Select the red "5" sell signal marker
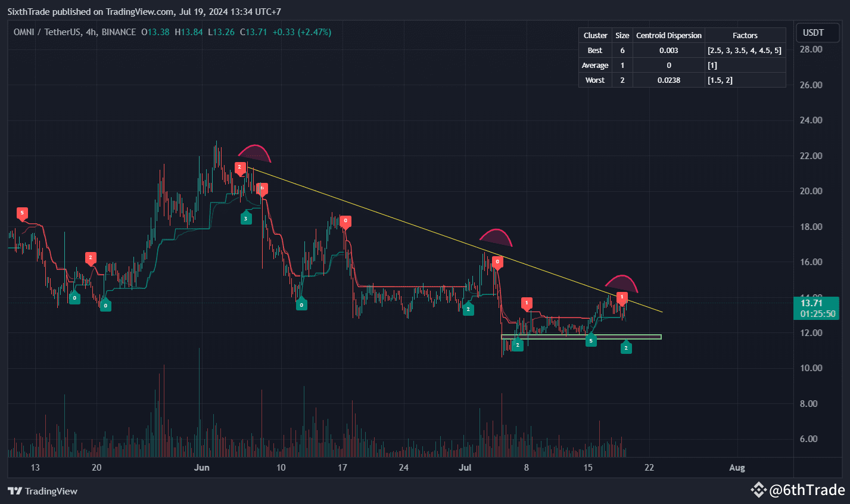The height and width of the screenshot is (504, 850). click(x=22, y=213)
